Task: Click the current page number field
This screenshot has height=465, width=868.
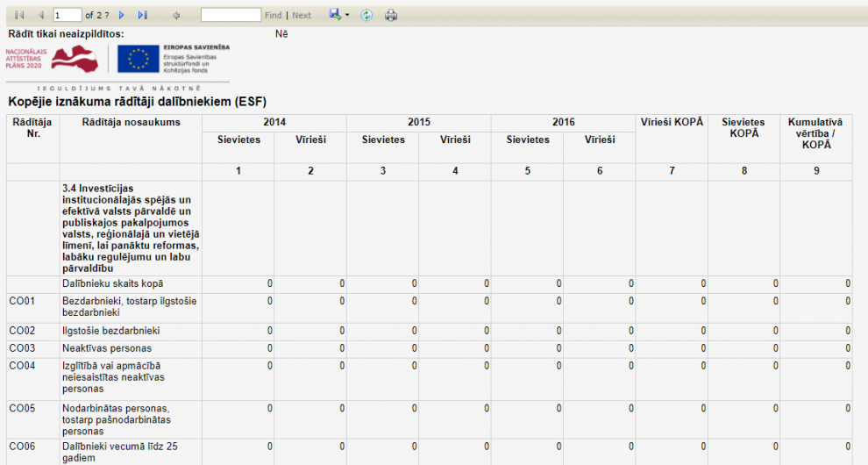Action: 67,16
